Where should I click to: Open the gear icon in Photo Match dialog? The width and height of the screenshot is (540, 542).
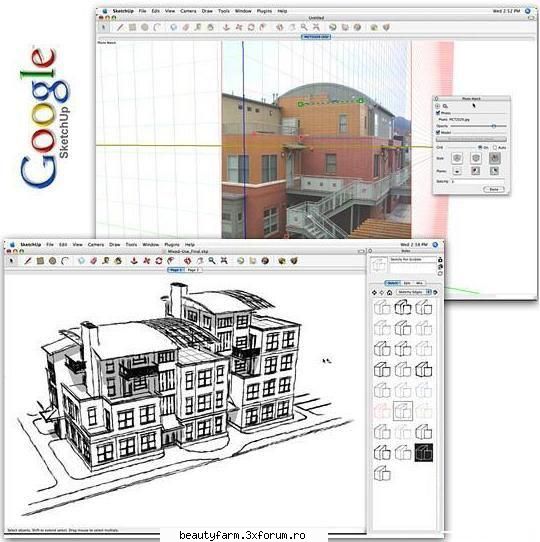click(438, 106)
